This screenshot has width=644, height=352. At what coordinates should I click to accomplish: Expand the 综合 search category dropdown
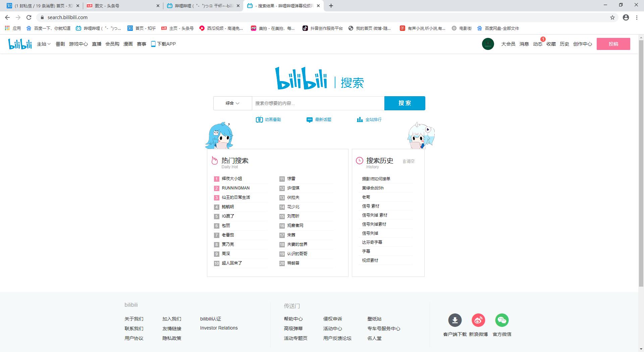point(232,103)
